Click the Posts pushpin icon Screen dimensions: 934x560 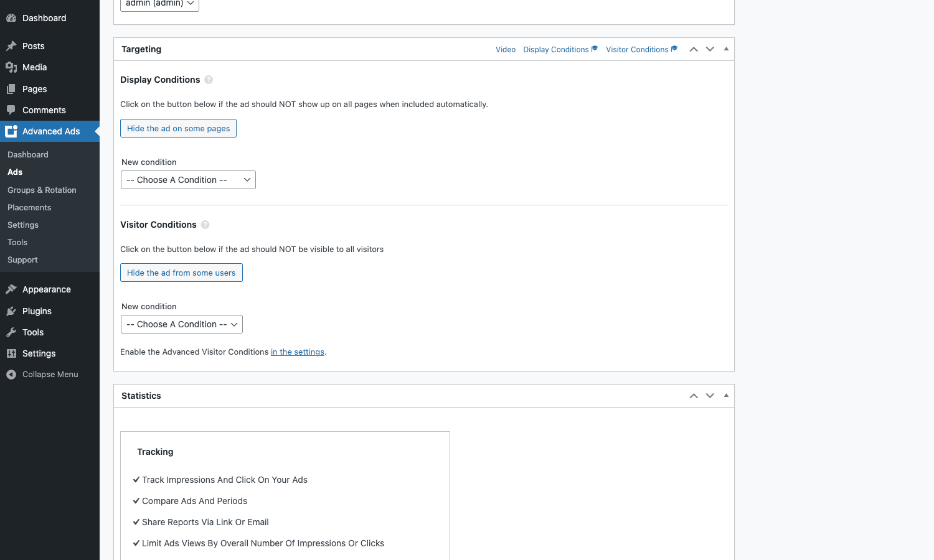tap(11, 46)
